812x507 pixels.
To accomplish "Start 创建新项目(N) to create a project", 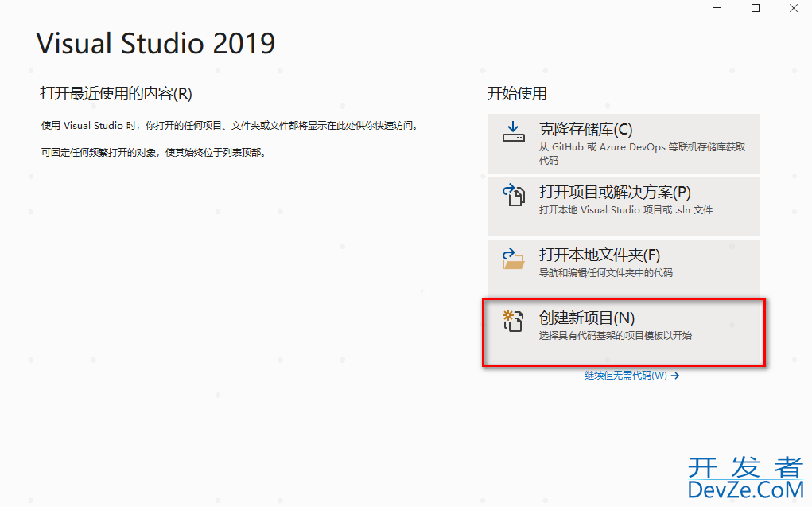I will [587, 318].
